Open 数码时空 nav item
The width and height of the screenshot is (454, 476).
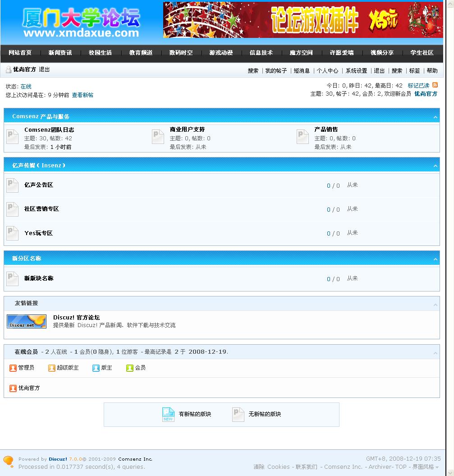(181, 53)
